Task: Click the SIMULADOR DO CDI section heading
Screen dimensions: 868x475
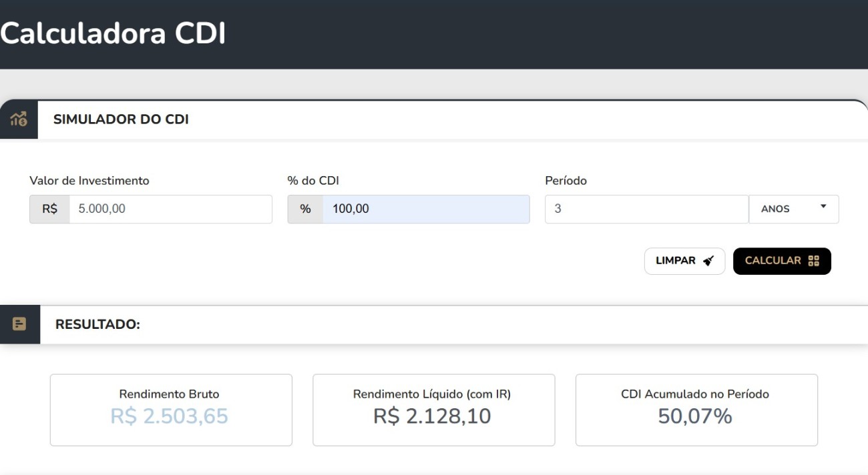Action: [121, 119]
